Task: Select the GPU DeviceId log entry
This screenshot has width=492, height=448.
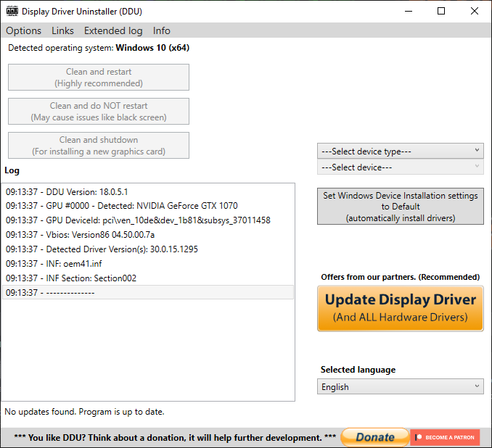Action: 148,220
